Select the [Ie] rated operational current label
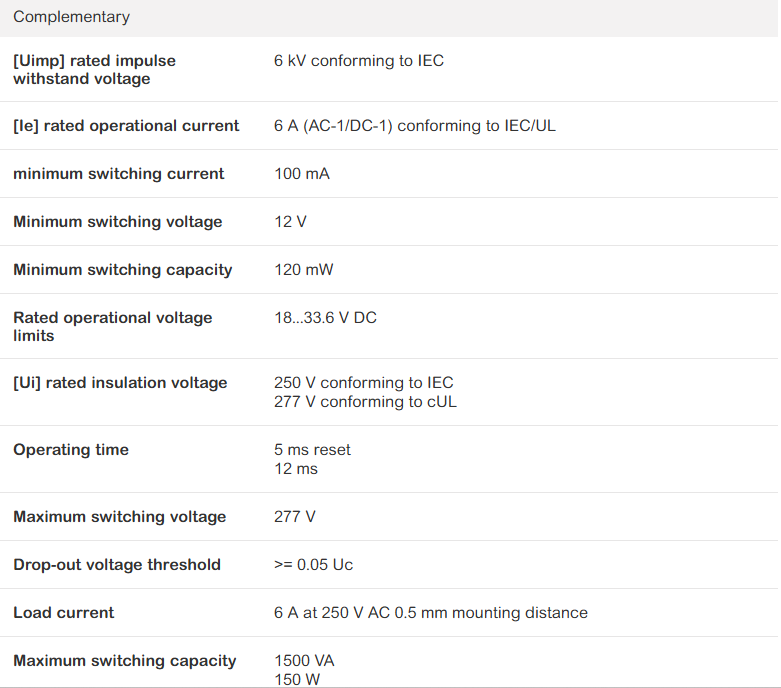The width and height of the screenshot is (781, 688). point(126,126)
